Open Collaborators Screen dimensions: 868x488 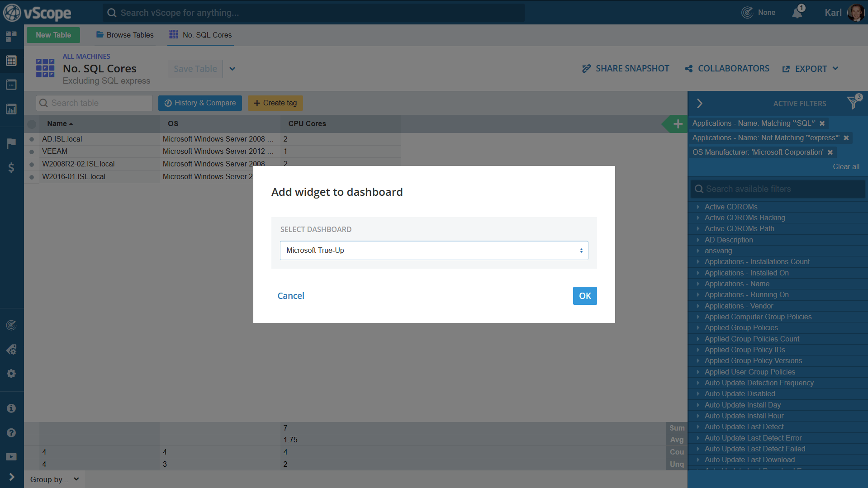pos(726,69)
